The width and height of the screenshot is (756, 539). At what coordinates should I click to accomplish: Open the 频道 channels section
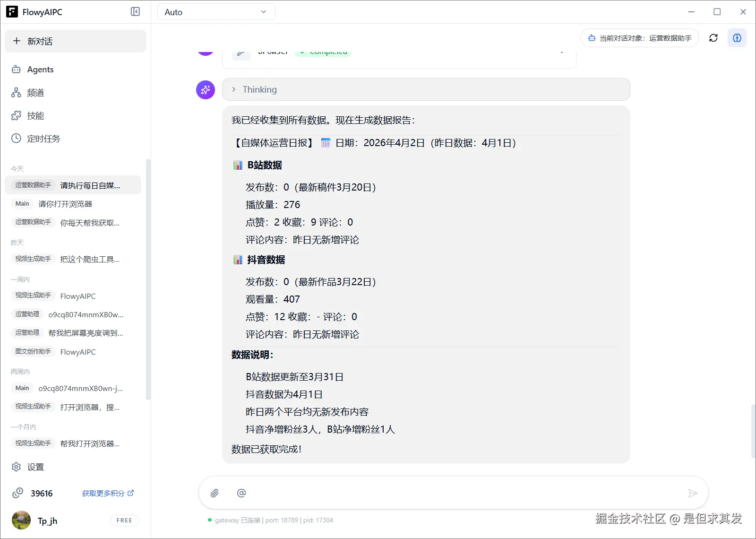pyautogui.click(x=35, y=93)
